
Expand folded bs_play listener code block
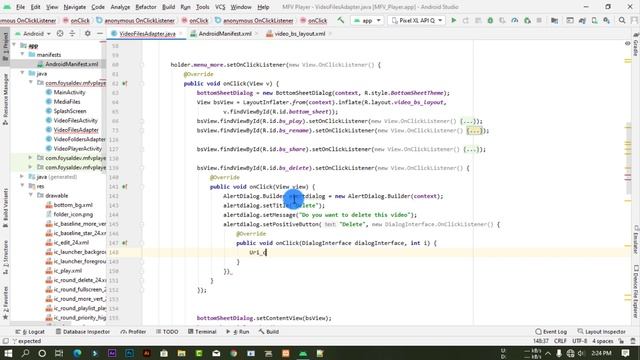pos(467,121)
